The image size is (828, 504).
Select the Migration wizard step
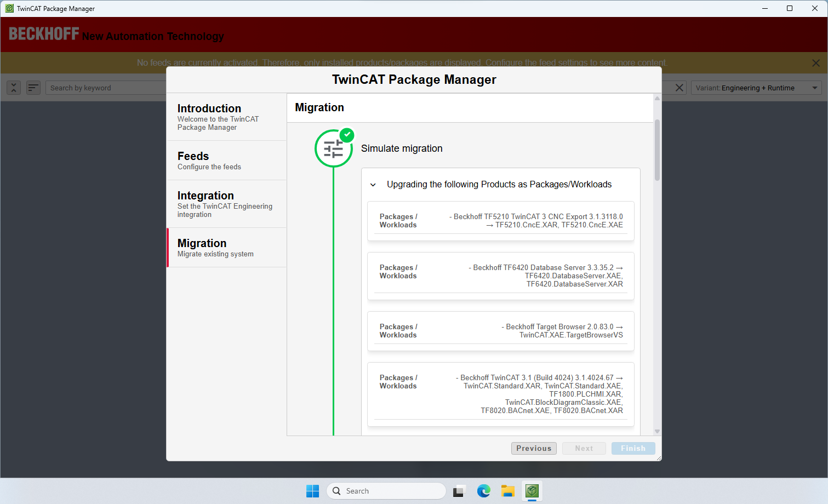tap(227, 248)
